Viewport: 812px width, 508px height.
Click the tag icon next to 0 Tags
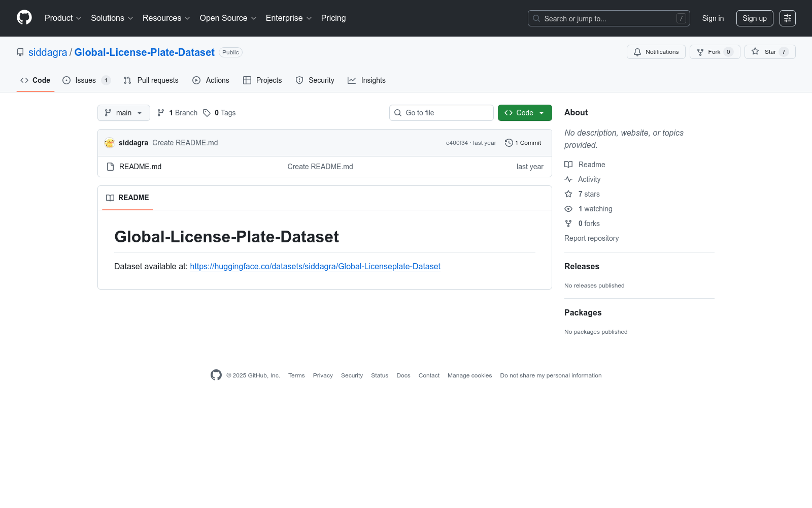pyautogui.click(x=207, y=113)
